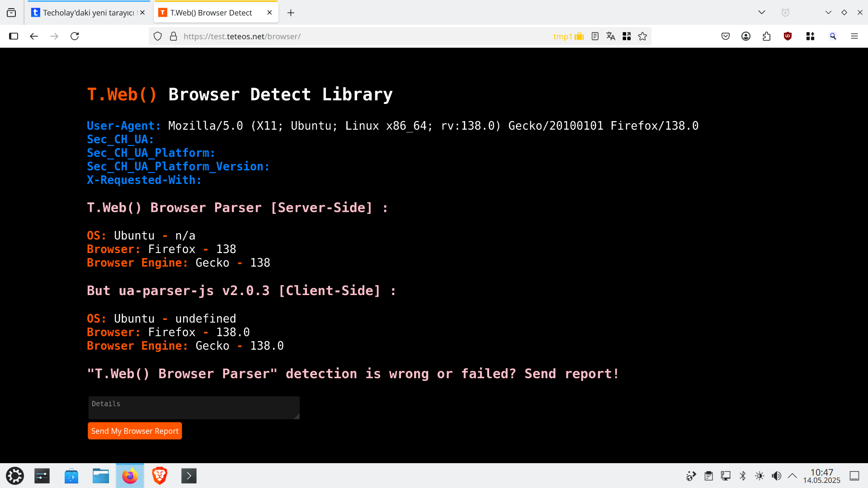The image size is (868, 488).
Task: Translate this page using the translate icon
Action: point(611,36)
